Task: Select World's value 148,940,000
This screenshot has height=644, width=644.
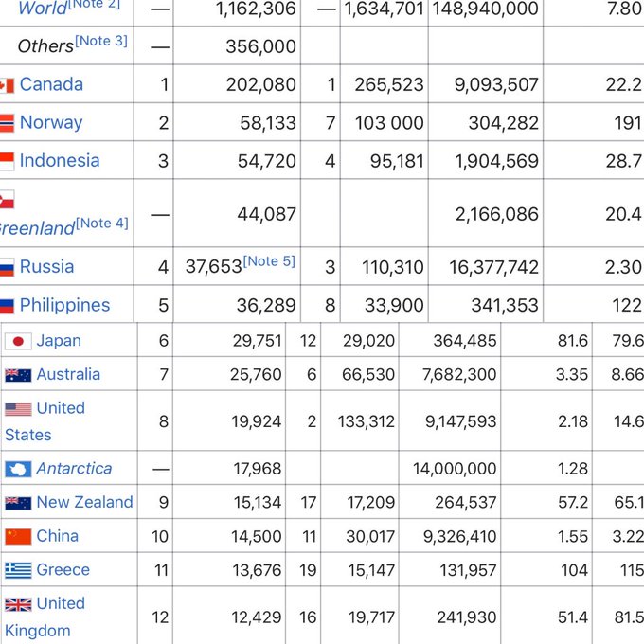Action: [486, 9]
